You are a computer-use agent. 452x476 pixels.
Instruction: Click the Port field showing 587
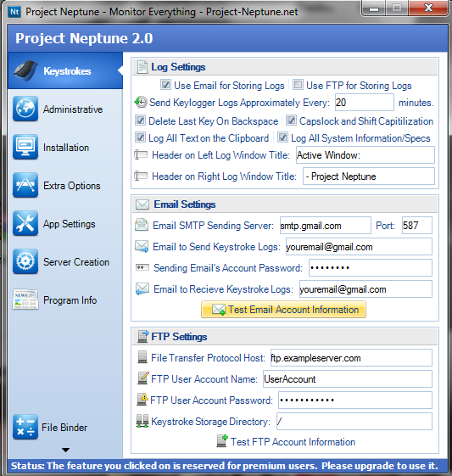(x=417, y=225)
